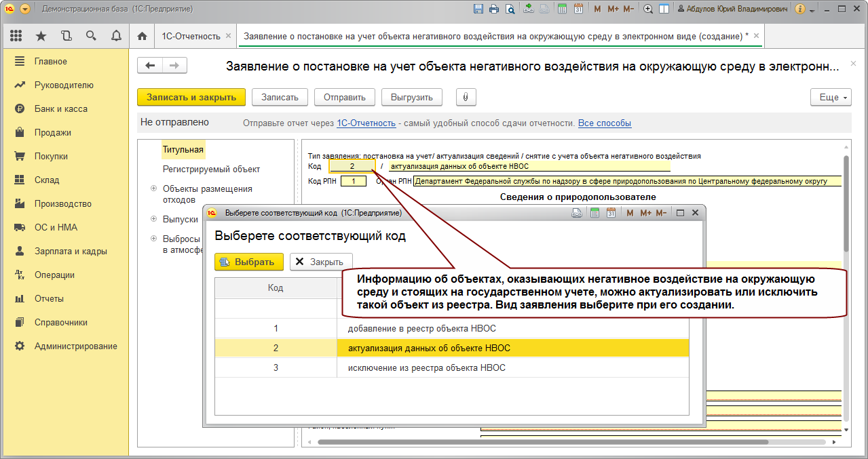Expand Выбросы в атмосферу tree node
868x459 pixels.
(154, 239)
